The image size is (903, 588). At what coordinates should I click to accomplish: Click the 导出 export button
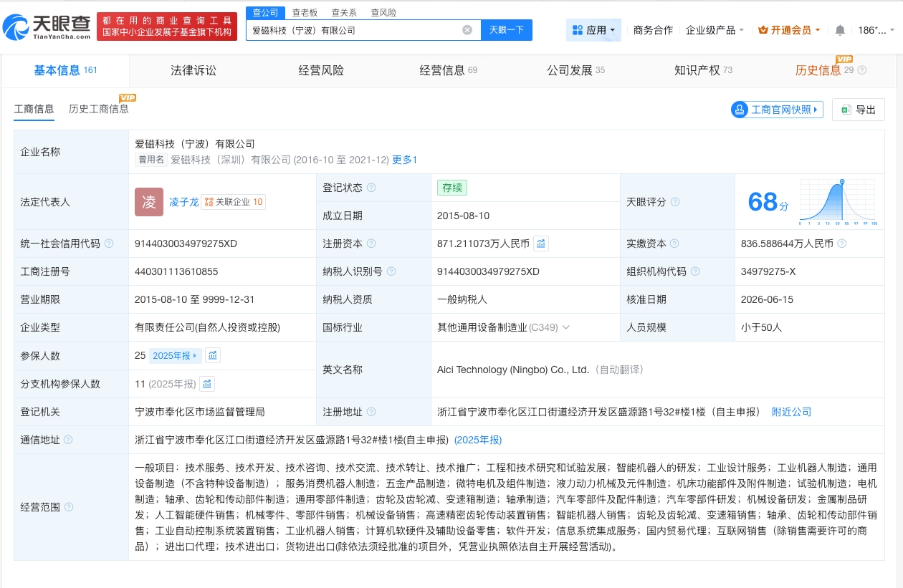[x=858, y=110]
